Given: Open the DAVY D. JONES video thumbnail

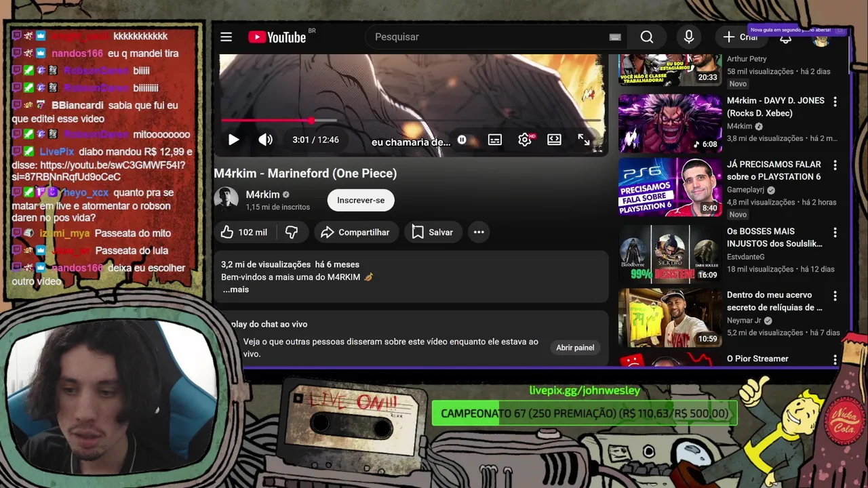Looking at the screenshot, I should (x=670, y=123).
